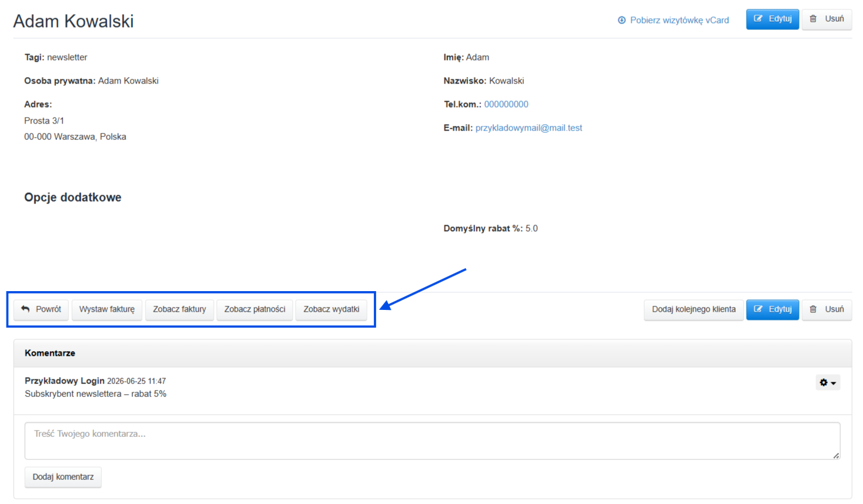Click the resize handle of the comment box

(836, 455)
